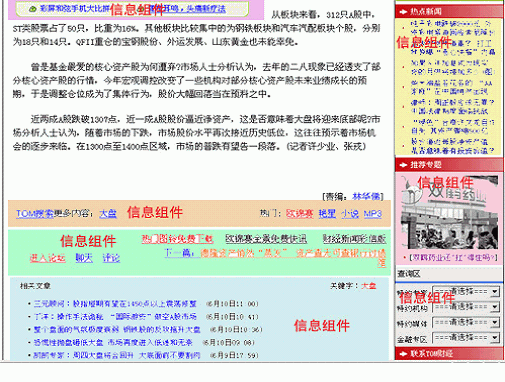Click the MP3 hot link
This screenshot has height=382, width=505.
[372, 213]
